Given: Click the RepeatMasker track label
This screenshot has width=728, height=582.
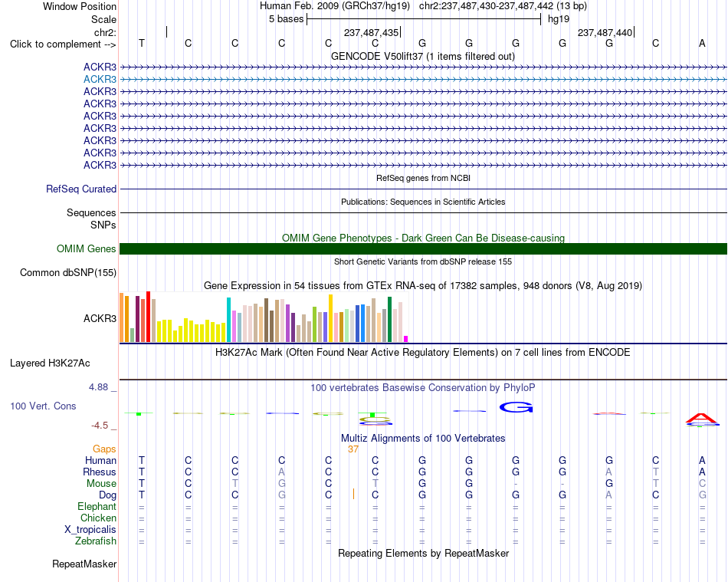Looking at the screenshot, I should pyautogui.click(x=84, y=564).
